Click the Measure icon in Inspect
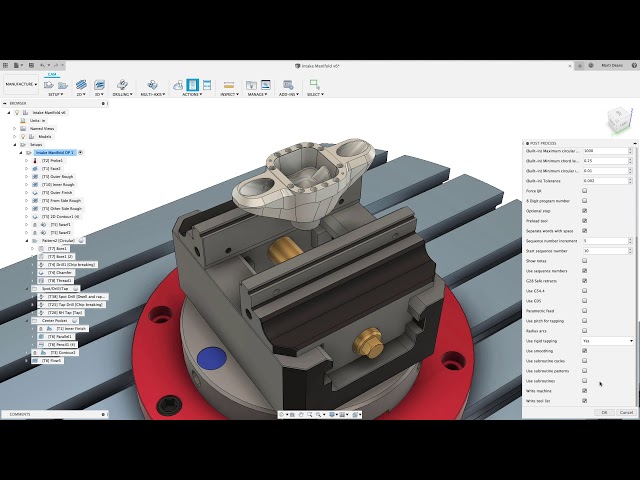The image size is (640, 480). pyautogui.click(x=229, y=85)
